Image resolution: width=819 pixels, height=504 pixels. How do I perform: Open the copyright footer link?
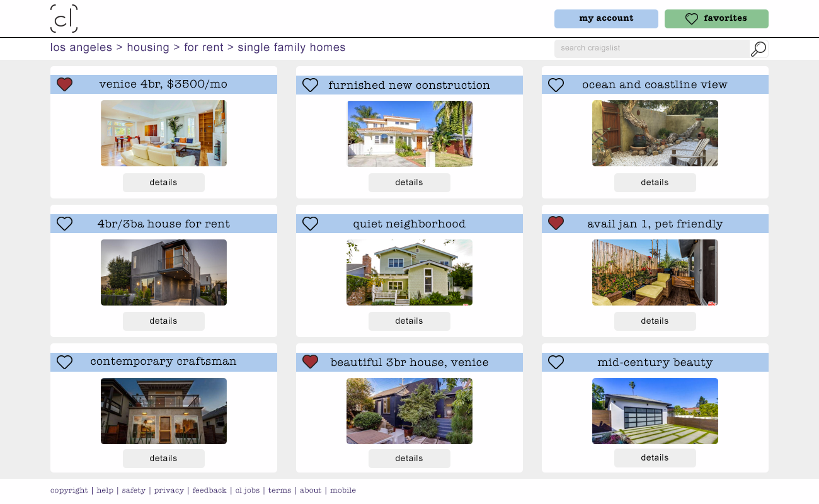(x=69, y=490)
